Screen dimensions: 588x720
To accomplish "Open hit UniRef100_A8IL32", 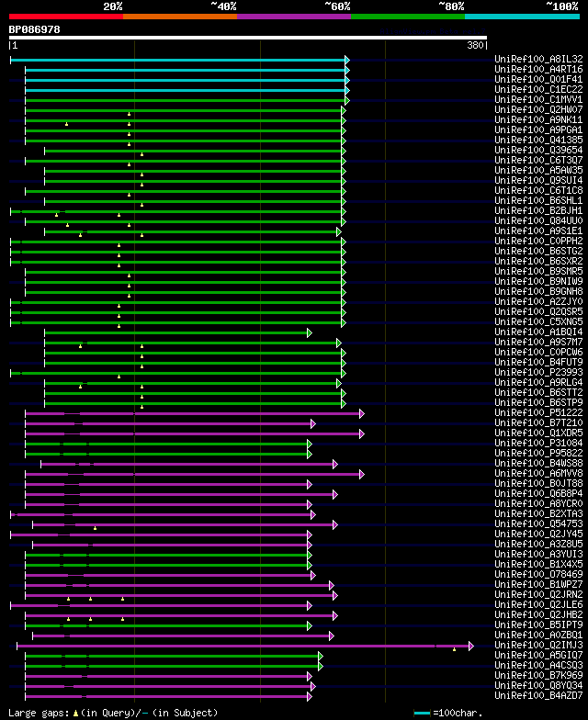I will tap(538, 59).
